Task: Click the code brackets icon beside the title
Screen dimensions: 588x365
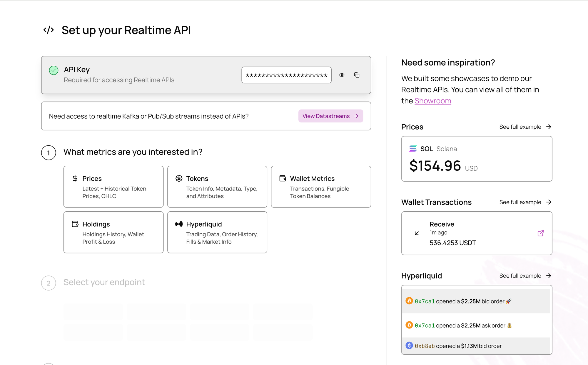Action: tap(49, 30)
